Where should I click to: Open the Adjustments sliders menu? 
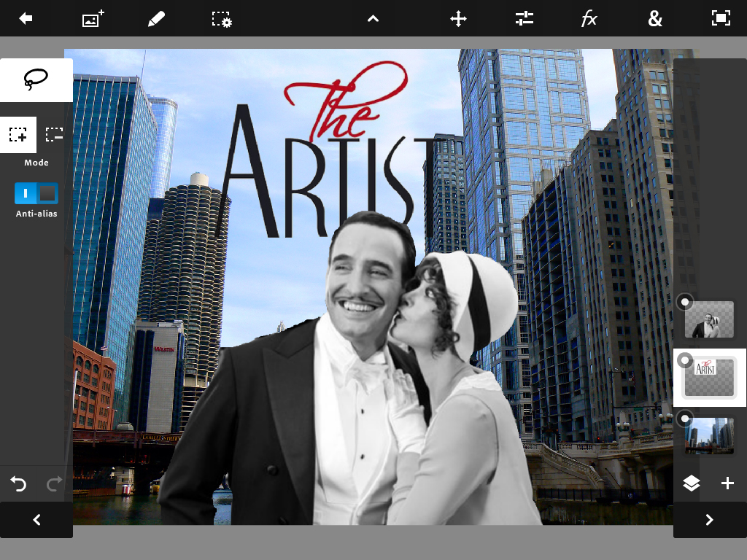524,18
